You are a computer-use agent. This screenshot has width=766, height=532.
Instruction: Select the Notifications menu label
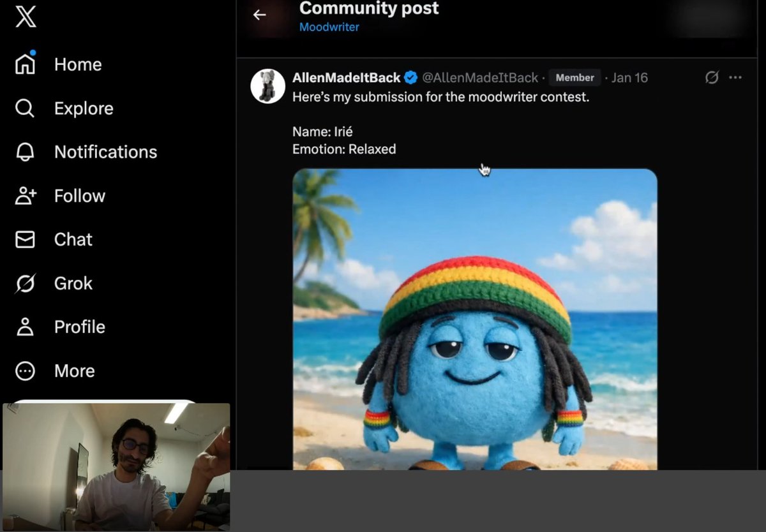[105, 152]
